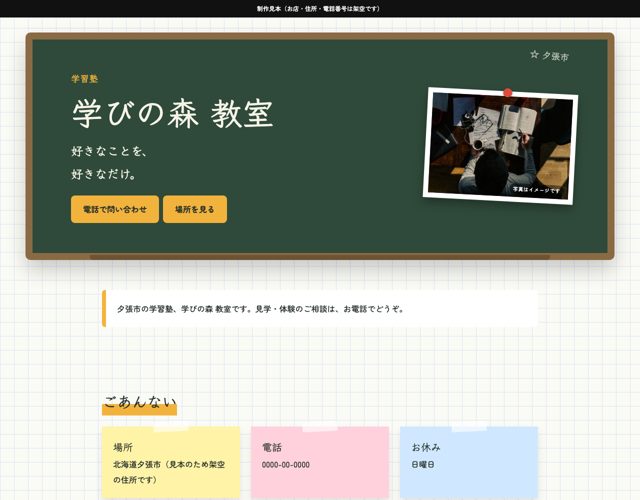This screenshot has width=640, height=500.
Task: Open the 場所を見る button
Action: (x=195, y=209)
